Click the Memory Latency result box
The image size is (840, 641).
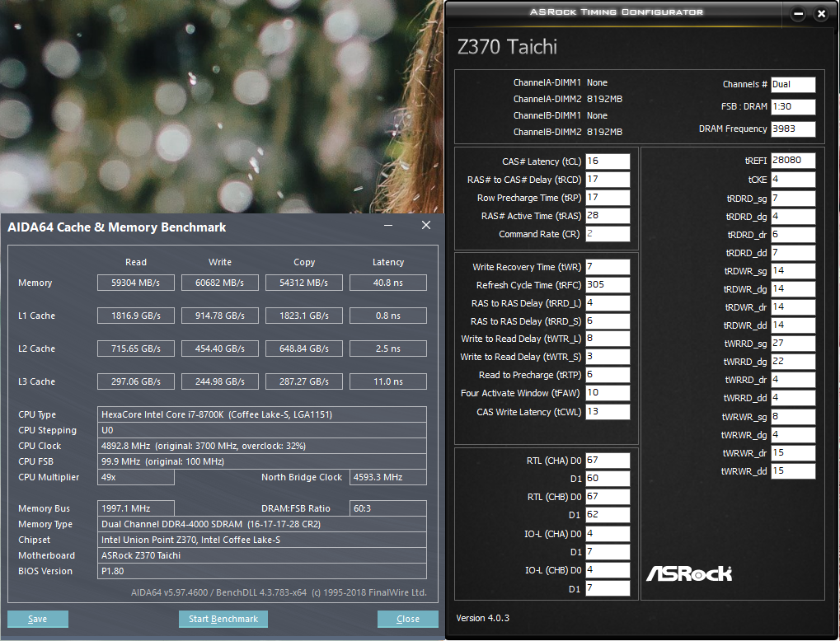(x=387, y=283)
